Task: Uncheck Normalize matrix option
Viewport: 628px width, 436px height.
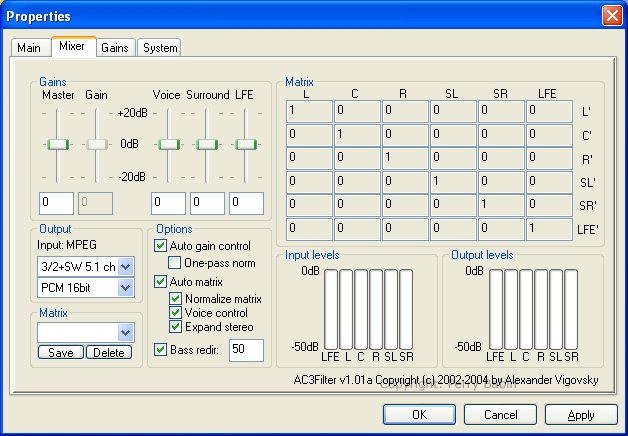Action: pyautogui.click(x=175, y=298)
